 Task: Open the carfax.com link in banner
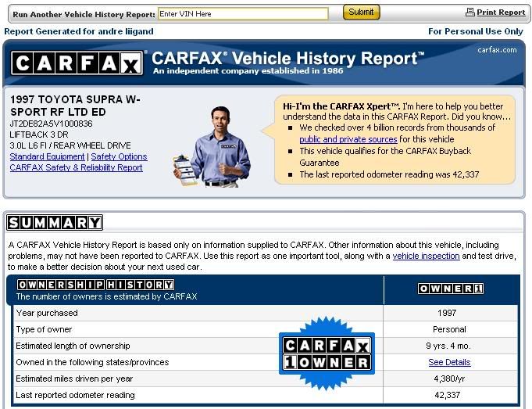497,50
